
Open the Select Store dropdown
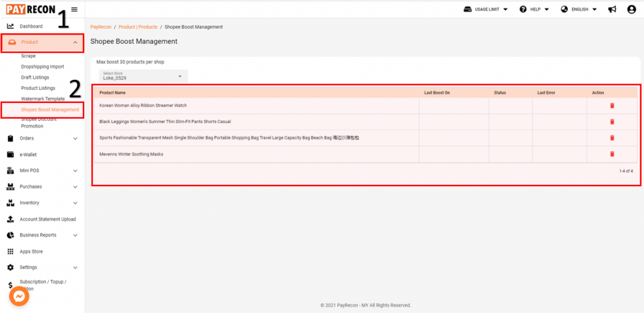[x=143, y=76]
